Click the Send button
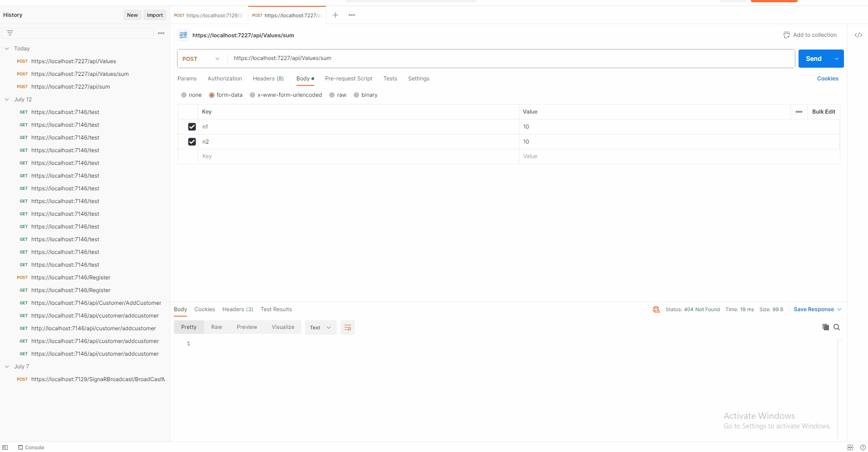 point(813,59)
